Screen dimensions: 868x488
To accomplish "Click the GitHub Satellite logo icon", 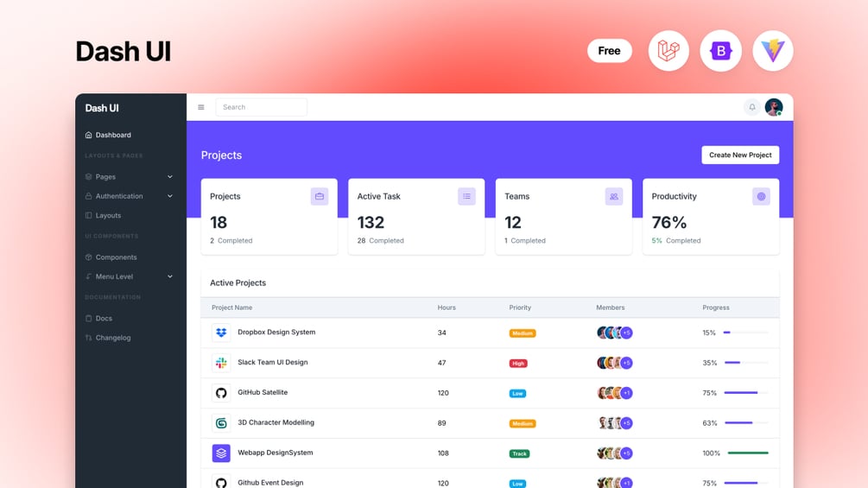I will pyautogui.click(x=221, y=393).
